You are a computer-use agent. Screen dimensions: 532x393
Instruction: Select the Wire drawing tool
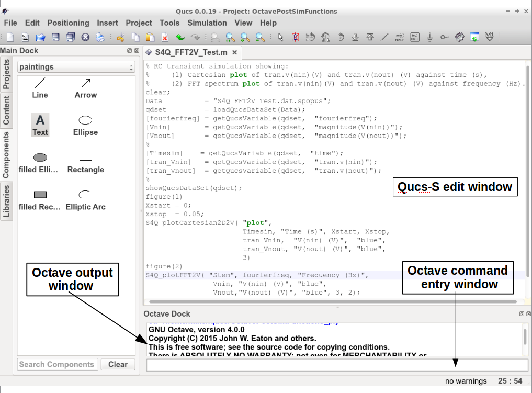tap(385, 37)
